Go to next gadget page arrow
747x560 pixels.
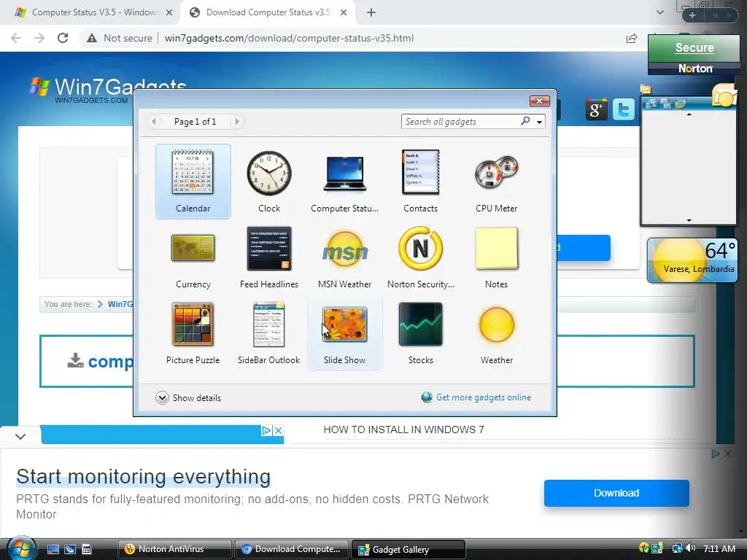tap(237, 122)
